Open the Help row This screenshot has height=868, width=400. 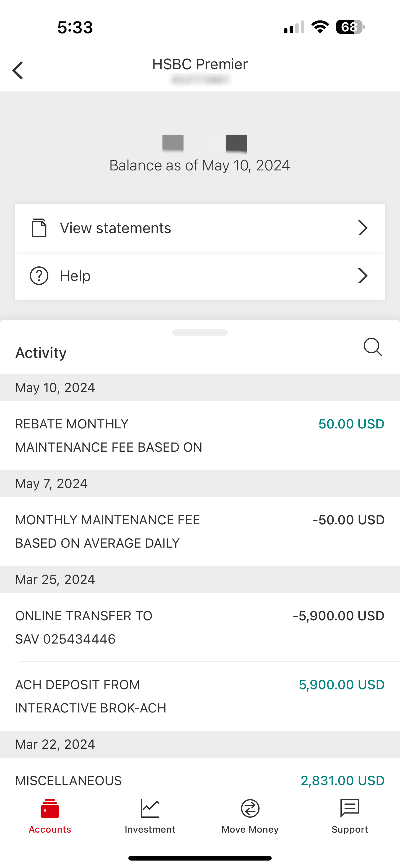click(200, 276)
